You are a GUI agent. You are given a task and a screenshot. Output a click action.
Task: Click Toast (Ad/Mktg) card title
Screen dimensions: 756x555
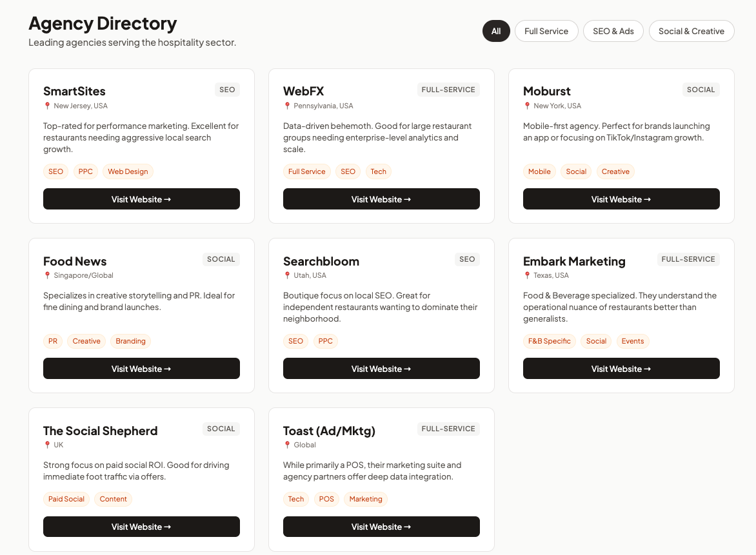coord(330,431)
